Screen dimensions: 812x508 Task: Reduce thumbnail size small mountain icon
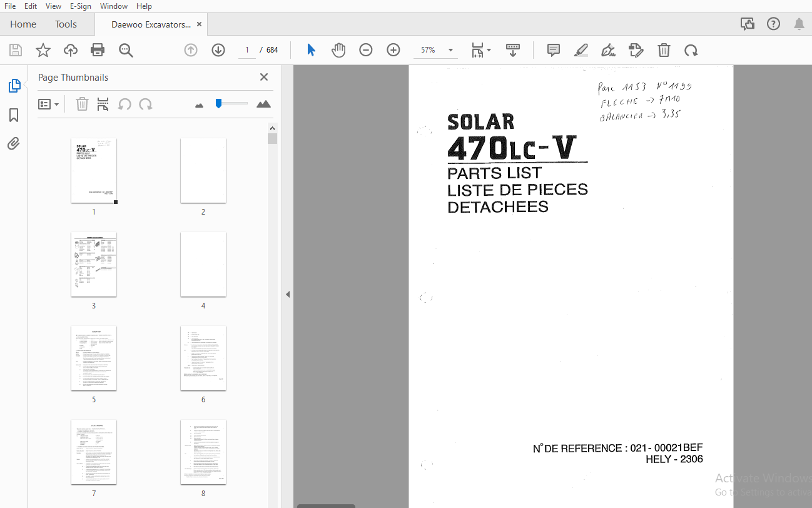tap(199, 105)
